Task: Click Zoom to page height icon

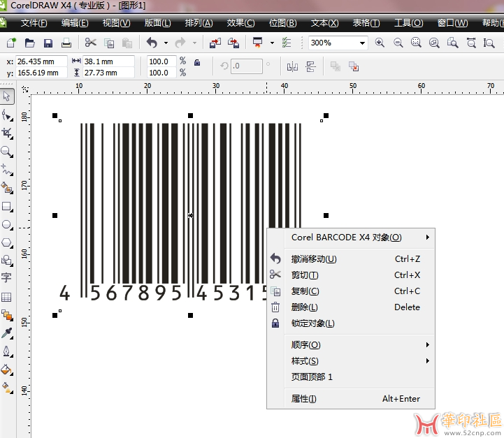Action: [489, 43]
